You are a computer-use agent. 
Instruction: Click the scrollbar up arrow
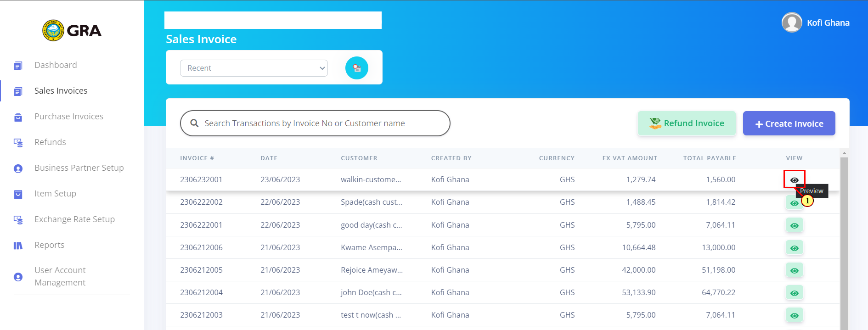click(844, 153)
